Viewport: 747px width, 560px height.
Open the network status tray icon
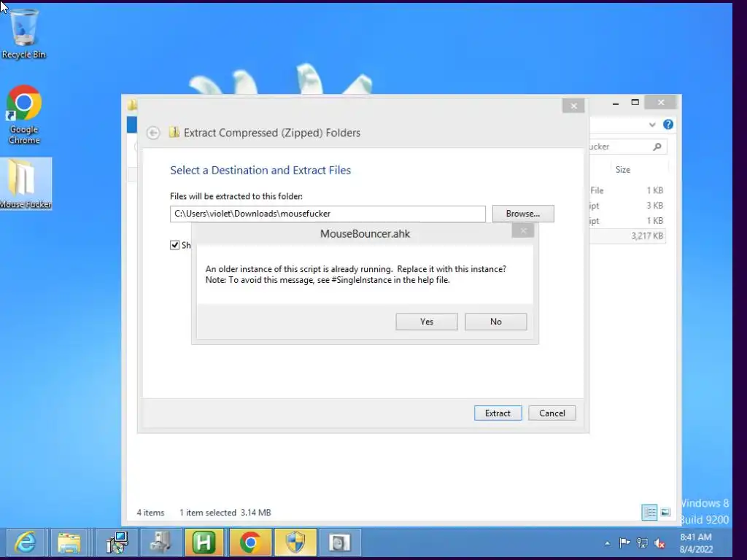click(642, 542)
